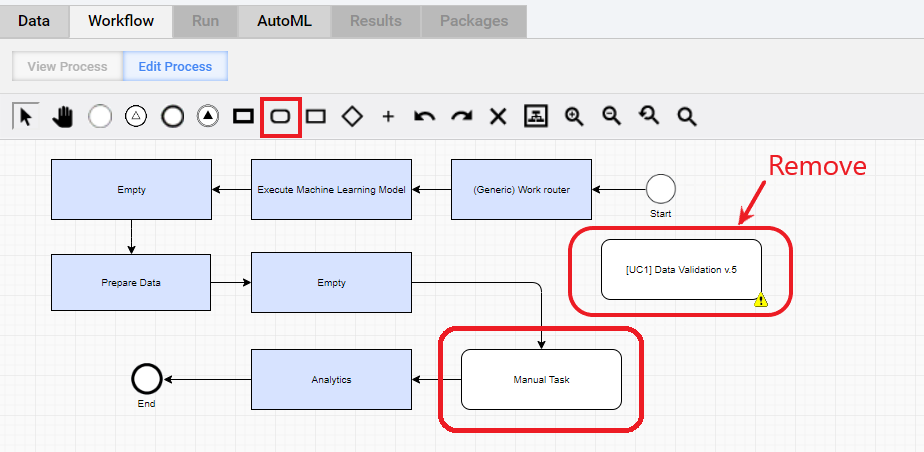
Task: Select the Manual Task node
Action: 541,380
